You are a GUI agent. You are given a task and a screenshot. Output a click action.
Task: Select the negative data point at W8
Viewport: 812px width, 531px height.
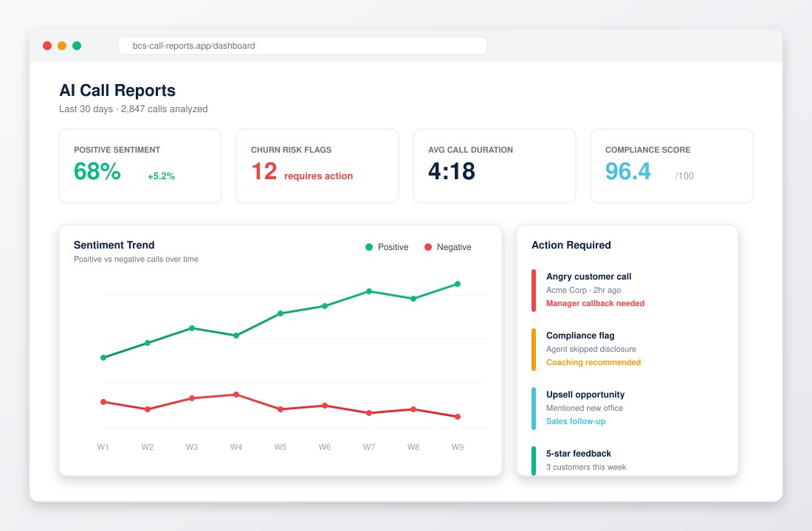click(x=413, y=409)
